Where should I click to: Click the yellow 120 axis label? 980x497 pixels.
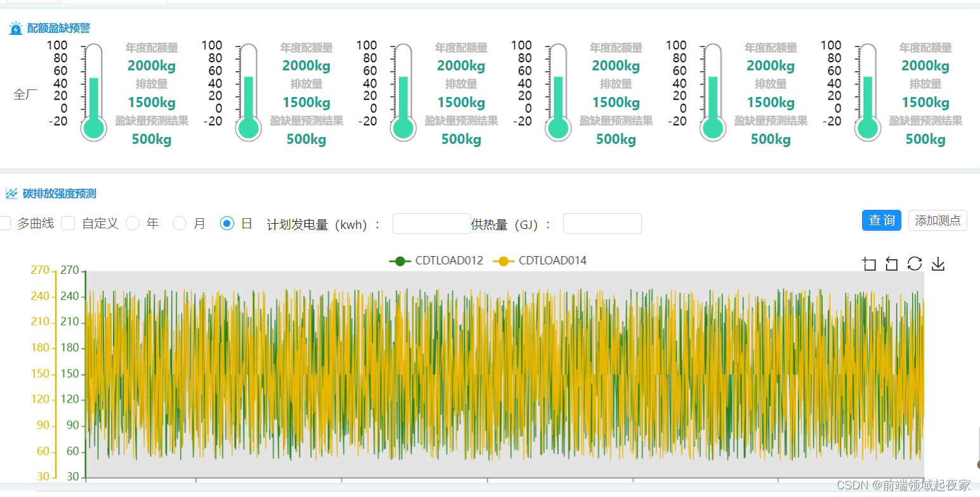click(x=40, y=399)
